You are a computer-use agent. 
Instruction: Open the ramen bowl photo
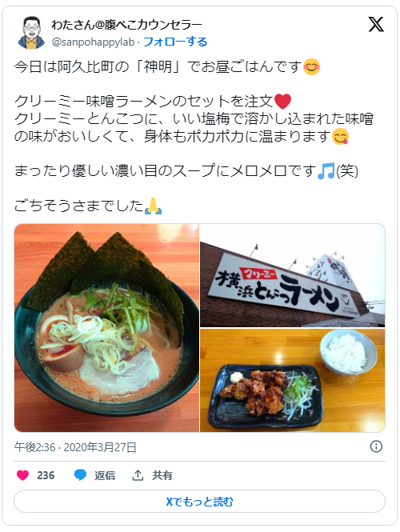pos(106,328)
